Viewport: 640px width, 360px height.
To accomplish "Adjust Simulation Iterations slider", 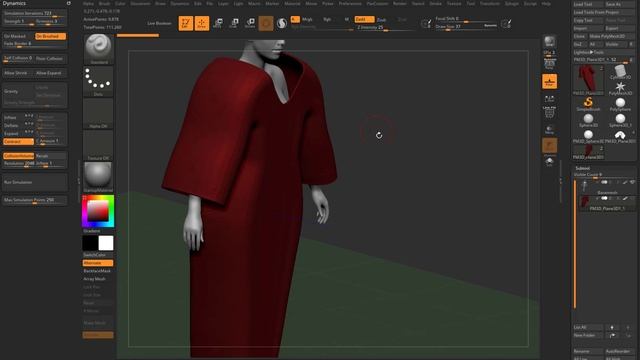I will [35, 13].
